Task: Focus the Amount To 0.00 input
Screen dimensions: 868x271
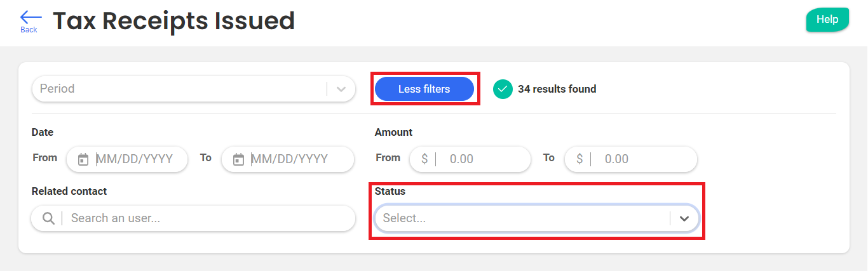Action: (x=642, y=159)
